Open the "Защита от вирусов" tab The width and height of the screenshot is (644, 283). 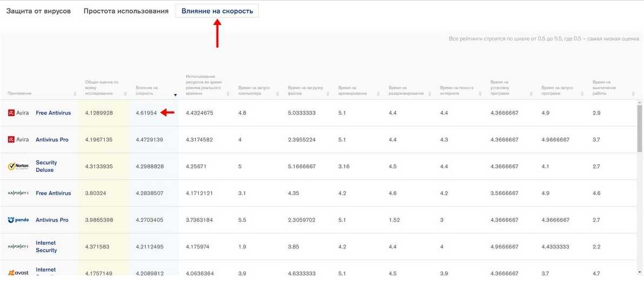click(x=38, y=11)
